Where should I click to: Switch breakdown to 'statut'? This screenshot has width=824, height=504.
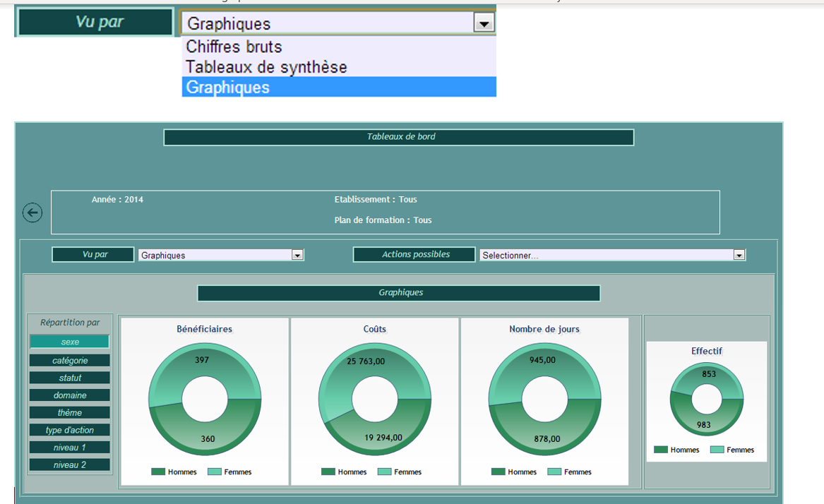click(x=70, y=378)
